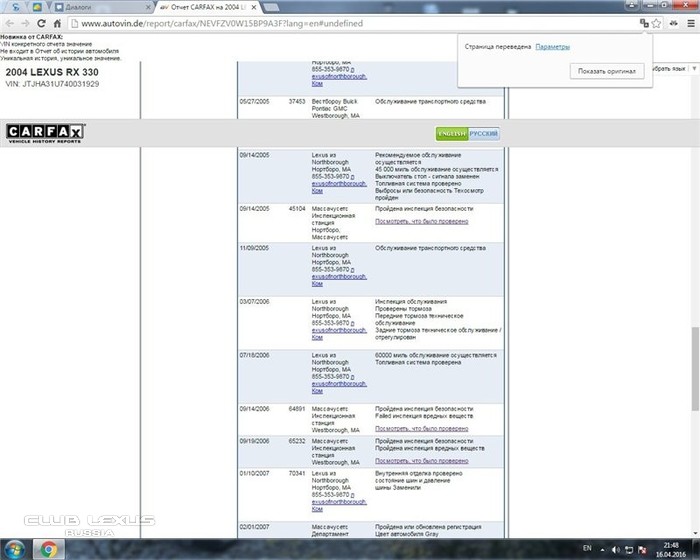Open 'Посмотреть, что было проверено' for mileage 45104
The height and width of the screenshot is (560, 700).
[x=421, y=221]
